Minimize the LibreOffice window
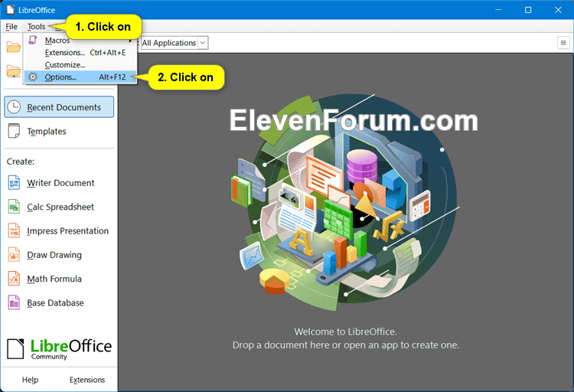This screenshot has width=574, height=392. click(x=498, y=10)
